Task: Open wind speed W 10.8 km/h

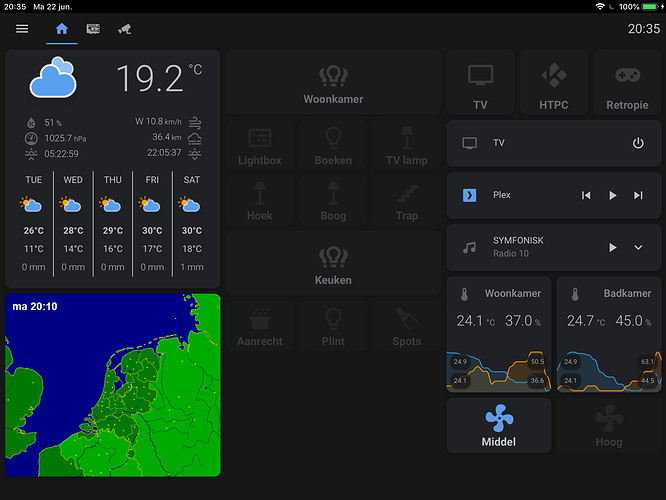Action: (158, 121)
